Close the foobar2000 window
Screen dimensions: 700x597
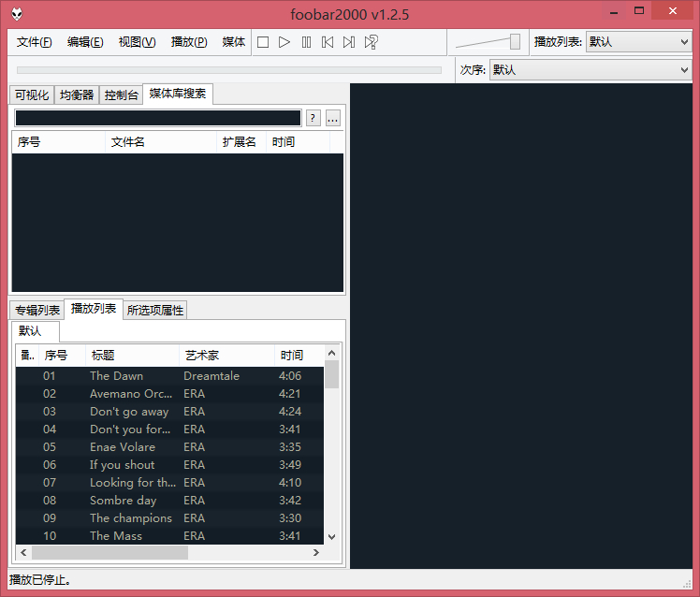[672, 11]
